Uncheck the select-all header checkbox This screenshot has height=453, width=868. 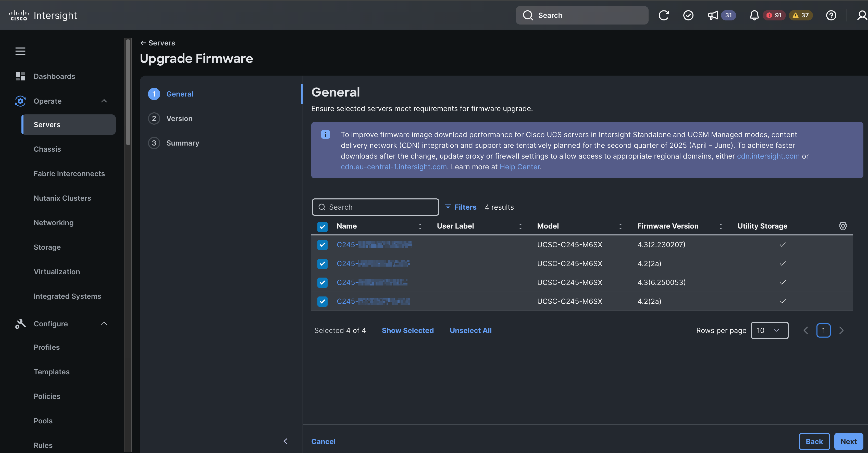(x=322, y=226)
